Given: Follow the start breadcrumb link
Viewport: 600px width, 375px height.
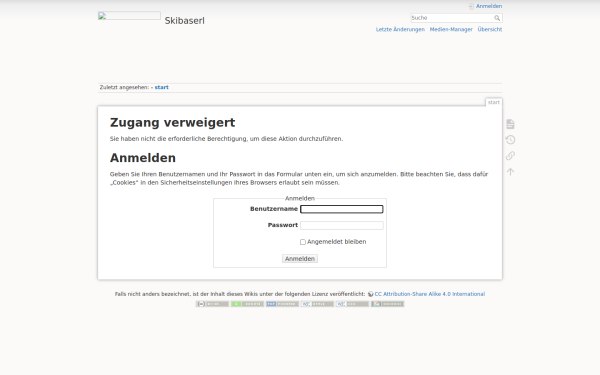Looking at the screenshot, I should [161, 87].
